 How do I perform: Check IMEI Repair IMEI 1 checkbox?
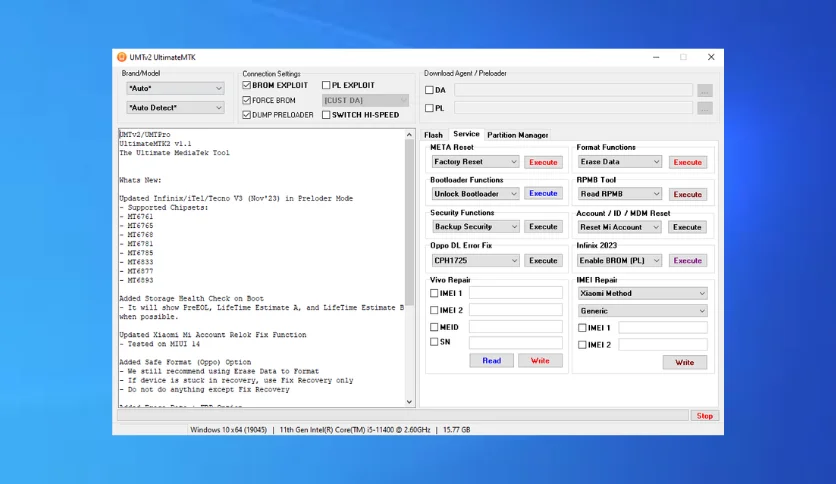click(582, 328)
